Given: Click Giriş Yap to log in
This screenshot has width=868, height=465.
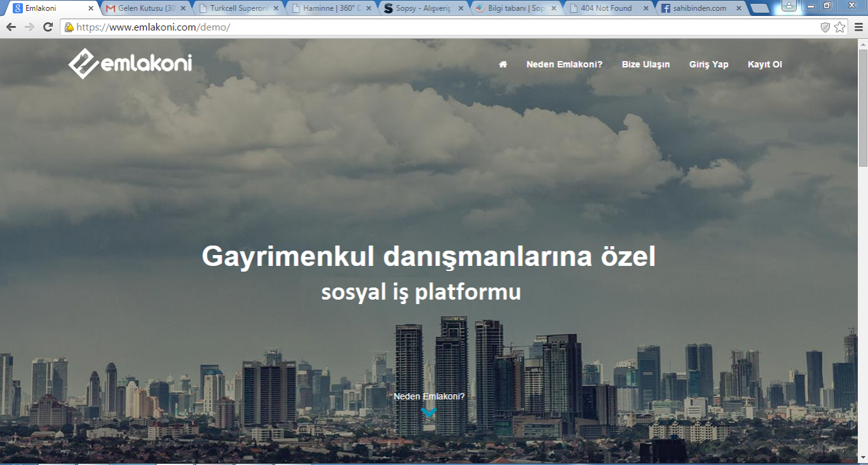Looking at the screenshot, I should (x=709, y=64).
